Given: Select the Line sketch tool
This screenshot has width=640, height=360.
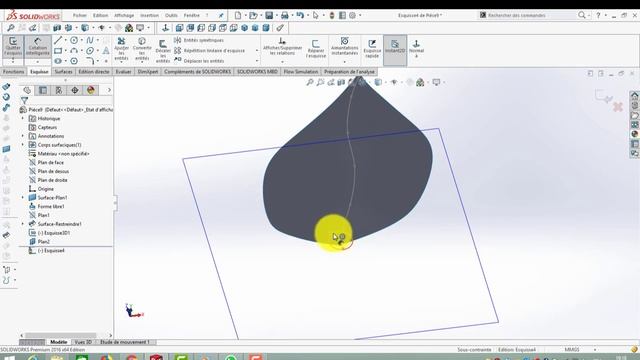Looking at the screenshot, I should click(x=58, y=40).
